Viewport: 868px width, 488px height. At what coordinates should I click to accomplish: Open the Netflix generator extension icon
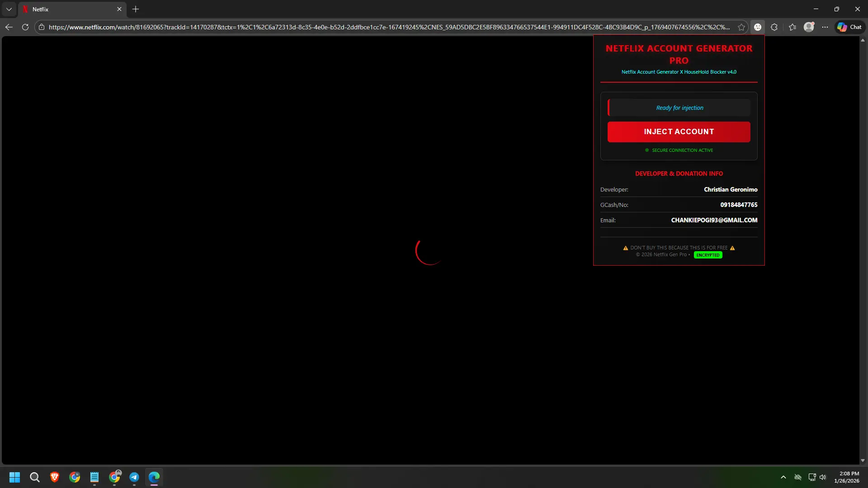pyautogui.click(x=758, y=27)
